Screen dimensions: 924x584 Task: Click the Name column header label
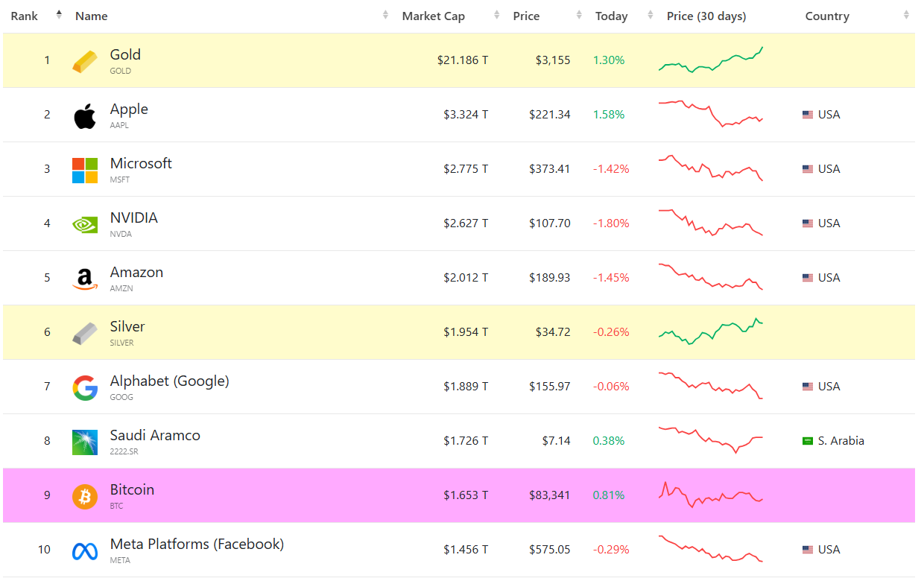tap(92, 16)
